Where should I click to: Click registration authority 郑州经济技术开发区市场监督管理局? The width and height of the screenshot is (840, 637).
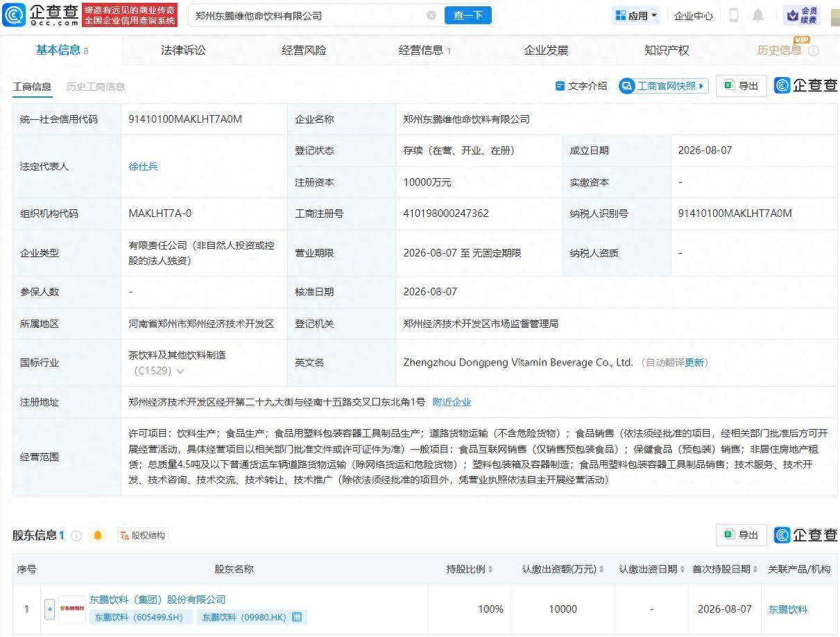tap(481, 324)
